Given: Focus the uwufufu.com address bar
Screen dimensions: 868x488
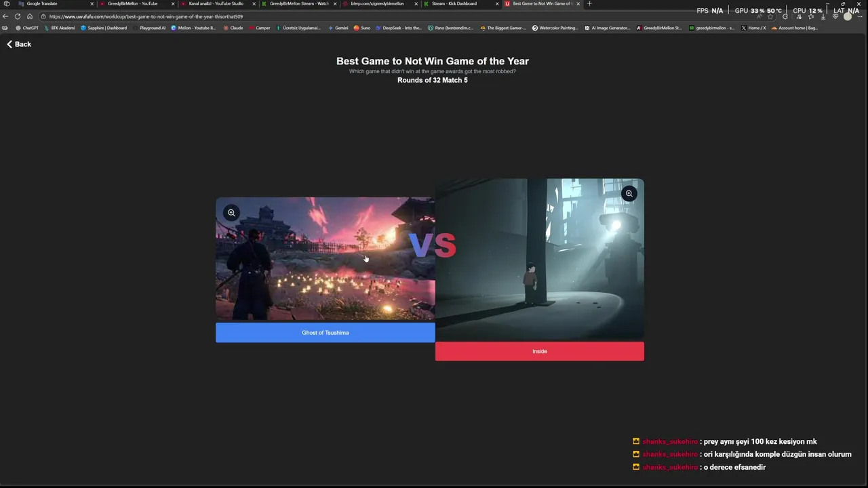Looking at the screenshot, I should click(407, 16).
